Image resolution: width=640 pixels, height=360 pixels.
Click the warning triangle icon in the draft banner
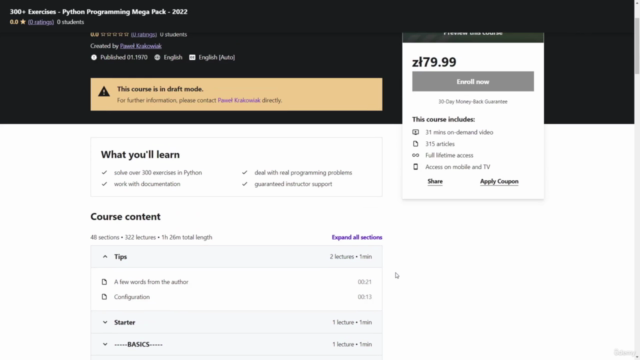coord(104,91)
